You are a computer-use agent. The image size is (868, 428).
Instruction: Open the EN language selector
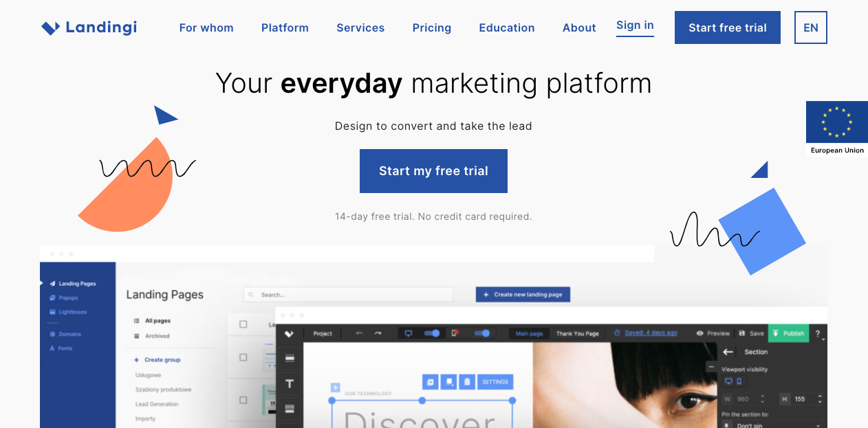(x=811, y=27)
